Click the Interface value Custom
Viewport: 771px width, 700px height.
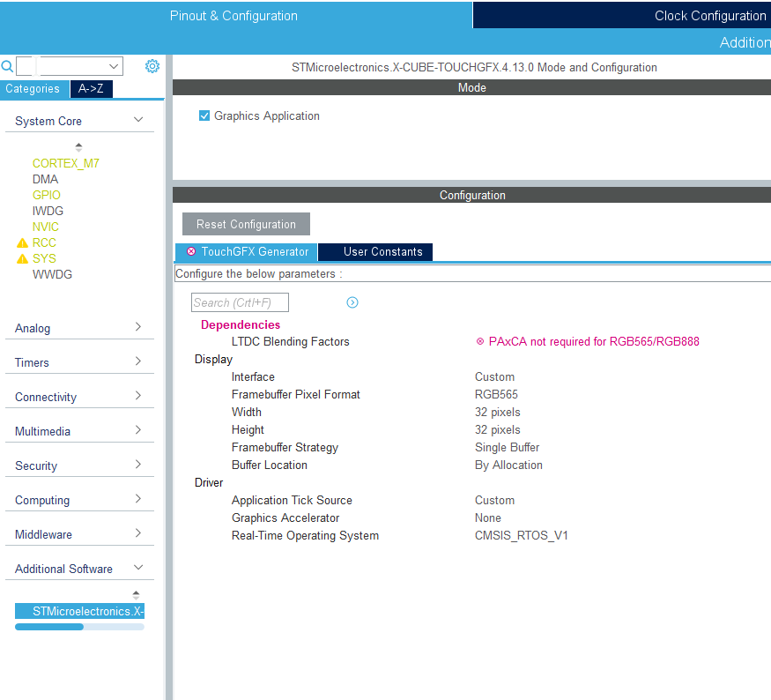click(494, 376)
